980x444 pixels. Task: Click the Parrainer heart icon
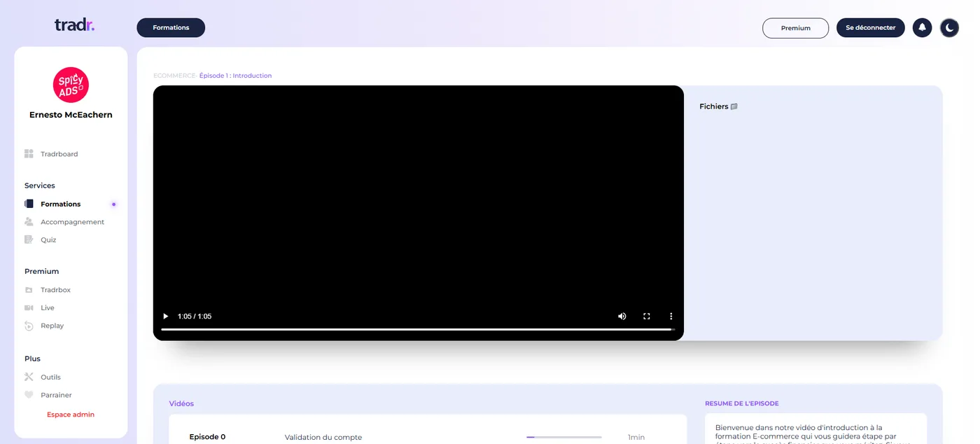(29, 395)
